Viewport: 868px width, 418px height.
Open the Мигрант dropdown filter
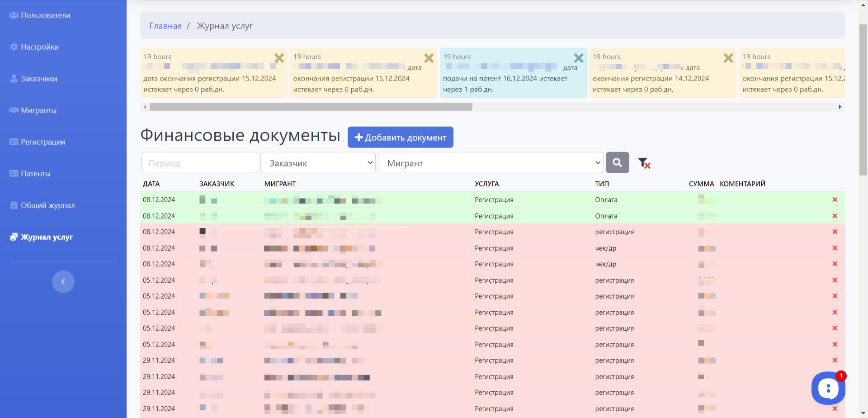491,163
